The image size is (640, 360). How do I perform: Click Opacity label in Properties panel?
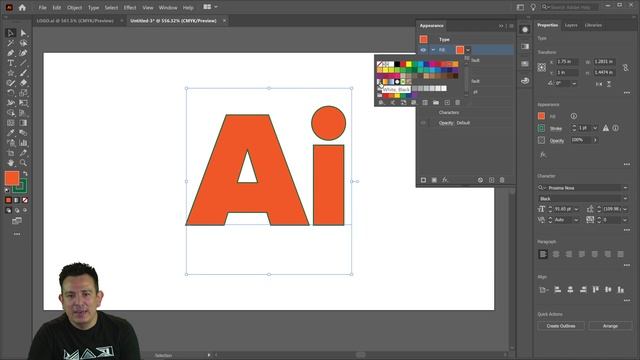557,140
